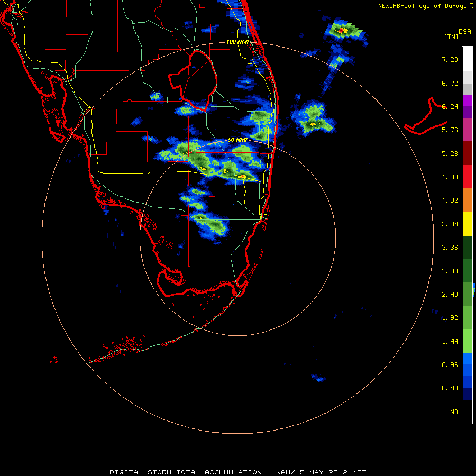Click the ND legend label

pyautogui.click(x=454, y=412)
